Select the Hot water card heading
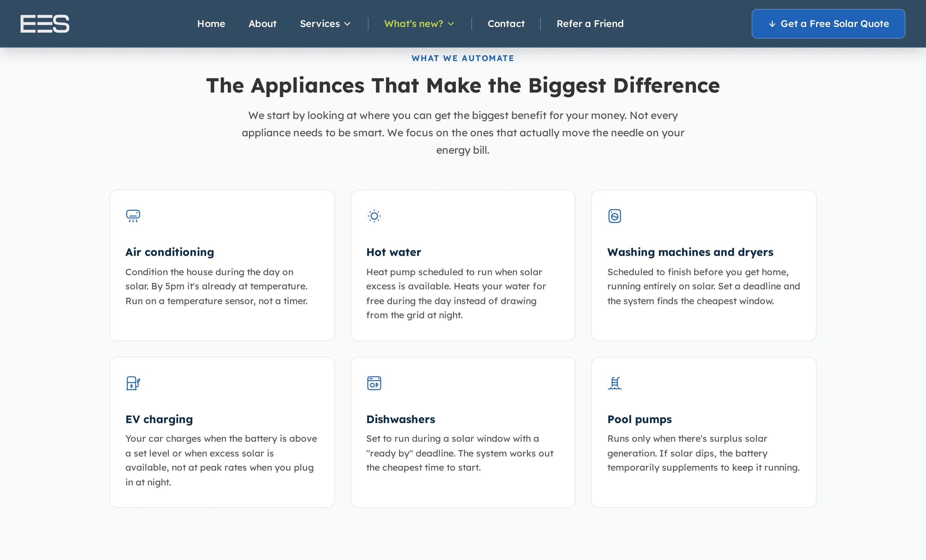The width and height of the screenshot is (926, 560). [x=394, y=252]
